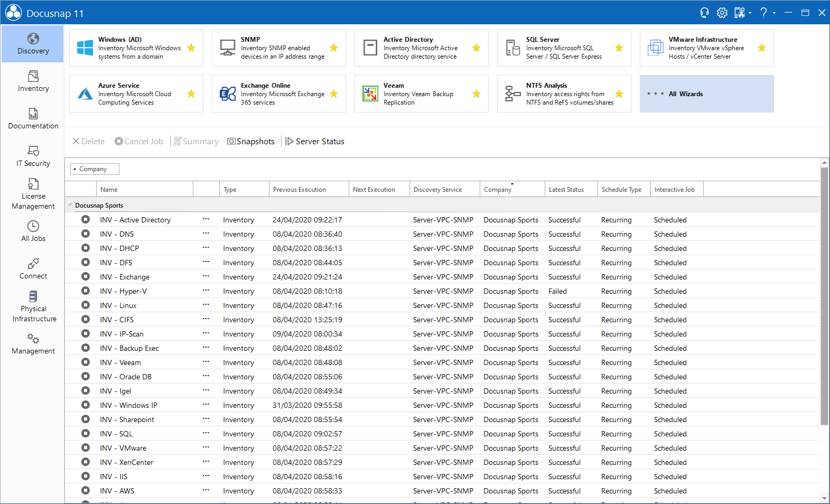Show All Jobs from sidebar
Image resolution: width=830 pixels, height=504 pixels.
tap(33, 231)
